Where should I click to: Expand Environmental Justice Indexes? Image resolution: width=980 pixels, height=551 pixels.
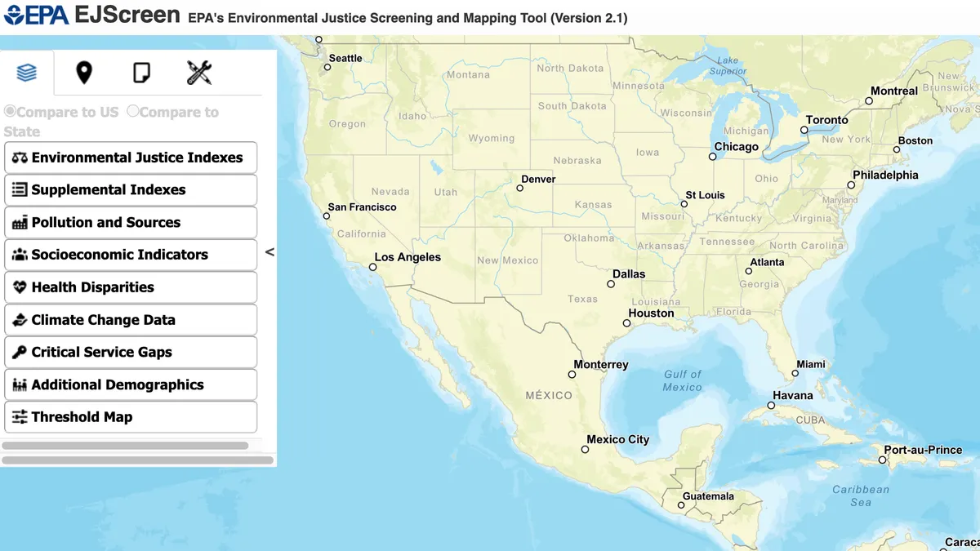click(131, 158)
